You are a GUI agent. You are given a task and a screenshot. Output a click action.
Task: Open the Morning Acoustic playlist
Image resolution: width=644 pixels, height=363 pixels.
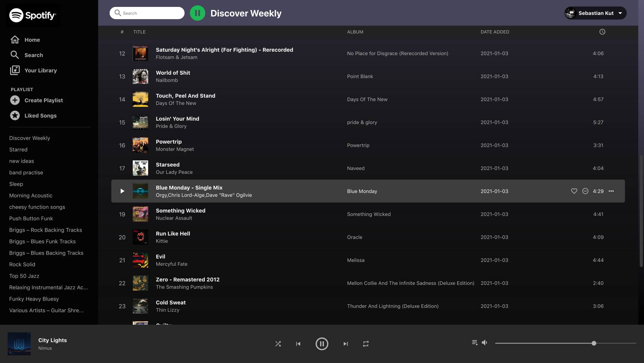point(31,196)
